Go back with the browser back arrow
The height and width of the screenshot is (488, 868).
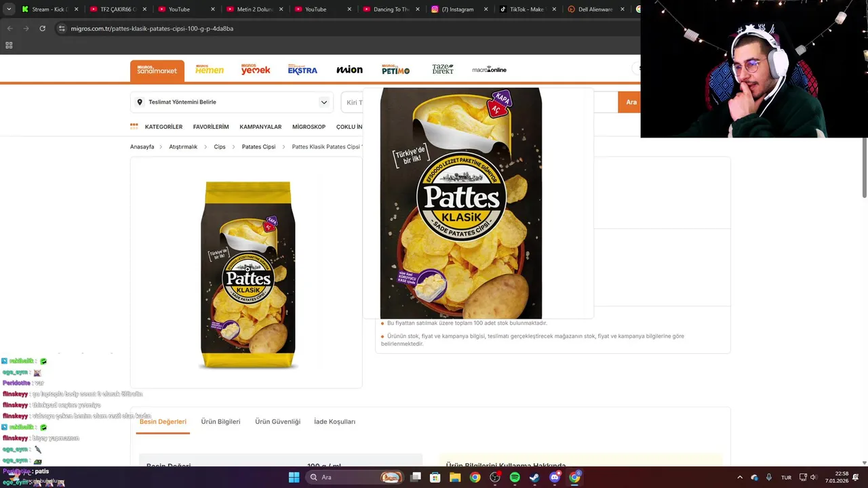pos(9,28)
